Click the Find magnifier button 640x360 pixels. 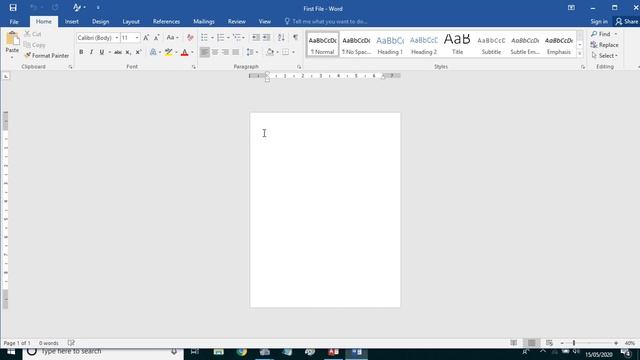coord(601,34)
